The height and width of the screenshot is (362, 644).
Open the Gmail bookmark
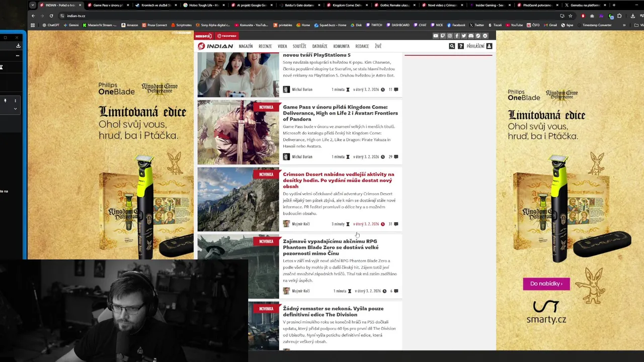(550, 25)
